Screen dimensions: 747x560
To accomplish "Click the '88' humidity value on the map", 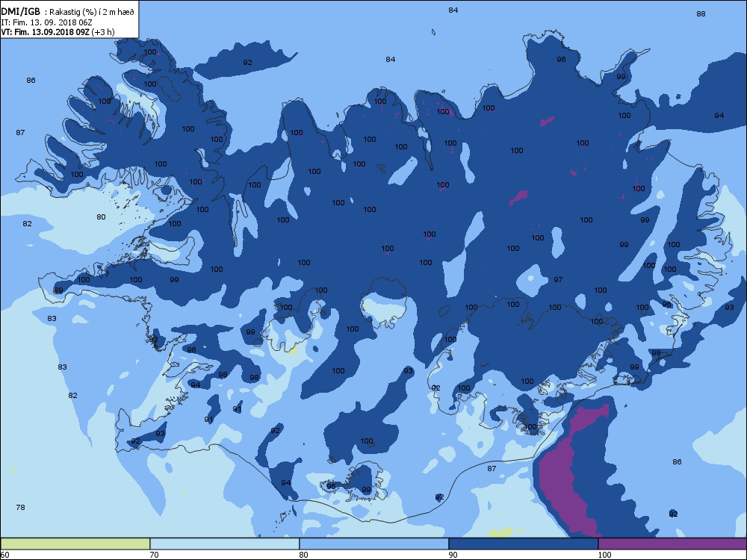I will [x=701, y=13].
